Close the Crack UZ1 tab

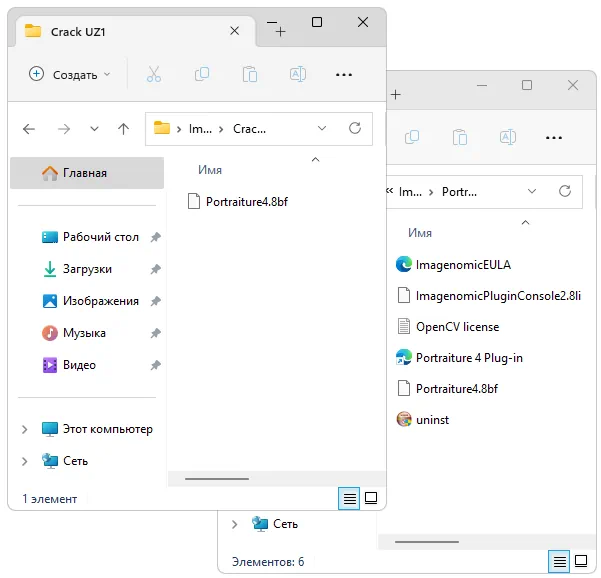tap(235, 31)
